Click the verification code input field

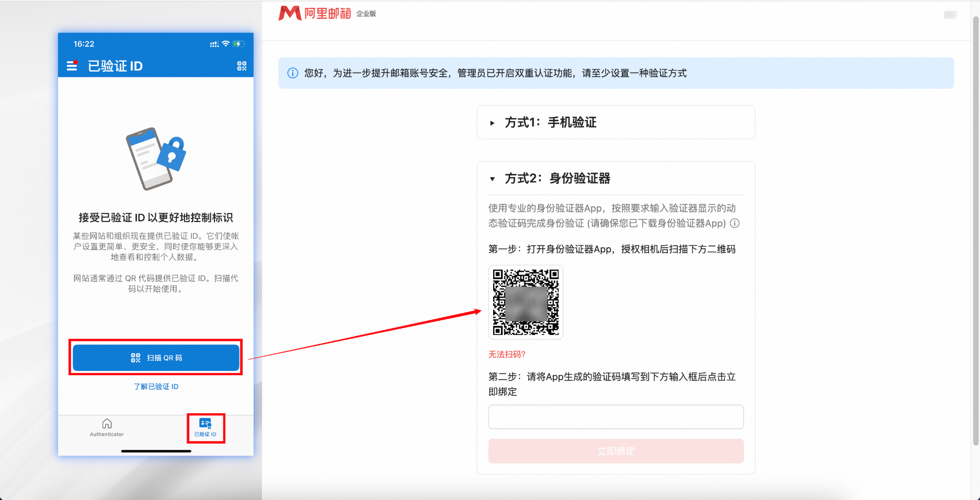pyautogui.click(x=616, y=416)
